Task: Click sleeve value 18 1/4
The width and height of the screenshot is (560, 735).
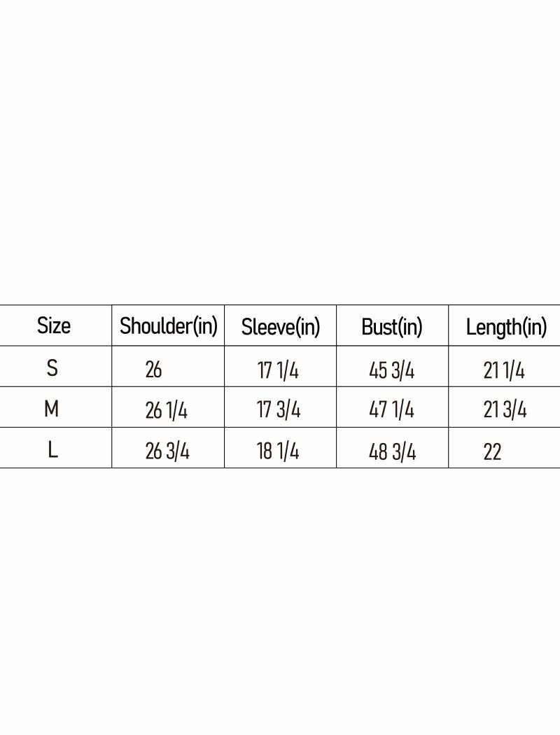Action: 278,452
